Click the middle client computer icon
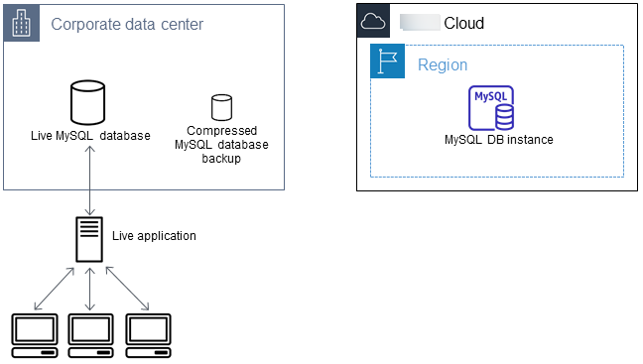The image size is (643, 364). (90, 335)
